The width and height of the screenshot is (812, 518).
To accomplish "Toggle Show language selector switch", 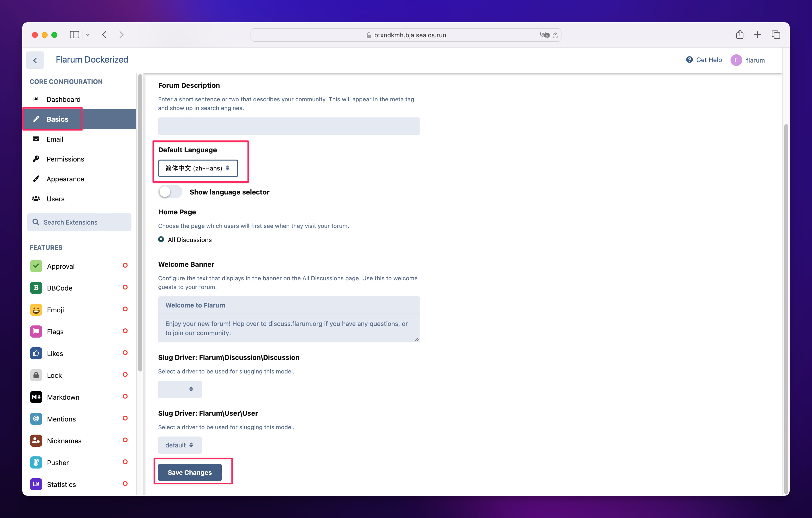I will click(170, 192).
